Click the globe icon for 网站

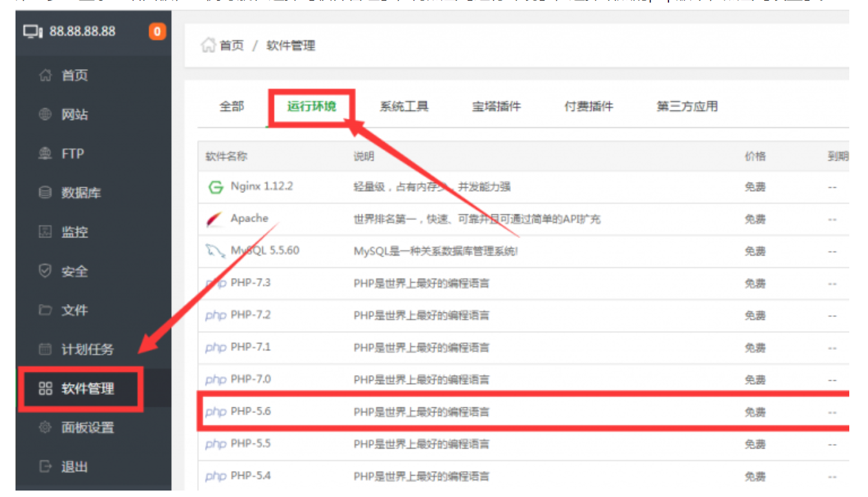tap(45, 115)
